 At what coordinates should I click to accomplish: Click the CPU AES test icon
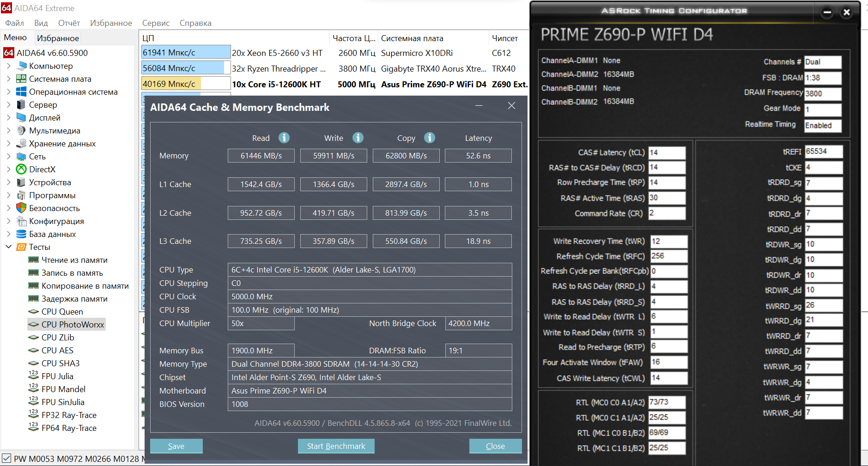tap(34, 351)
